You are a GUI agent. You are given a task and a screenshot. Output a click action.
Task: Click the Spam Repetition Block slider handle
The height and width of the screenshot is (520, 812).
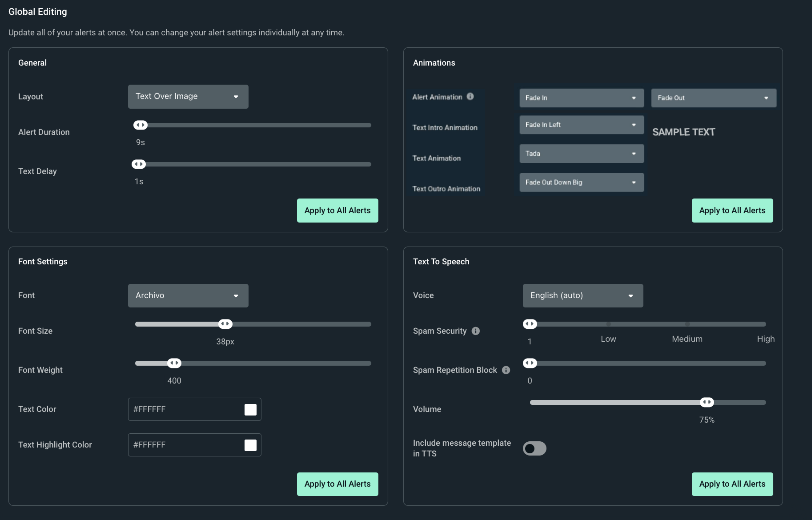(x=530, y=363)
